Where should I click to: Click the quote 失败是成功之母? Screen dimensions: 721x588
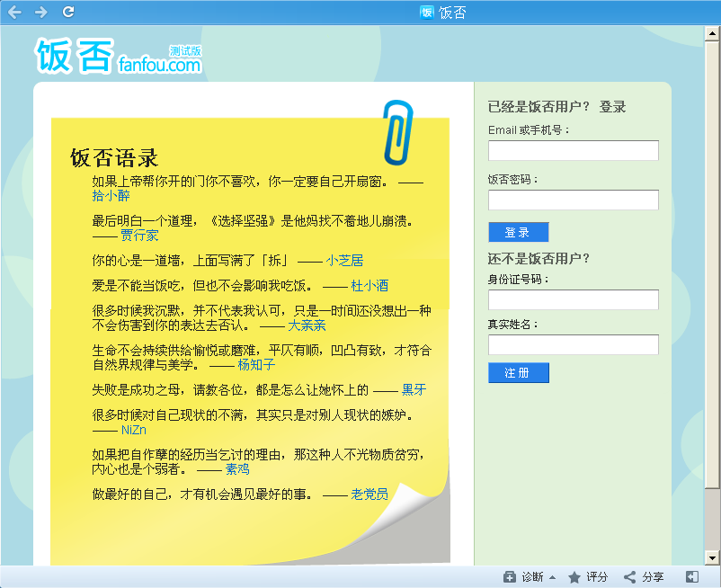(230, 390)
